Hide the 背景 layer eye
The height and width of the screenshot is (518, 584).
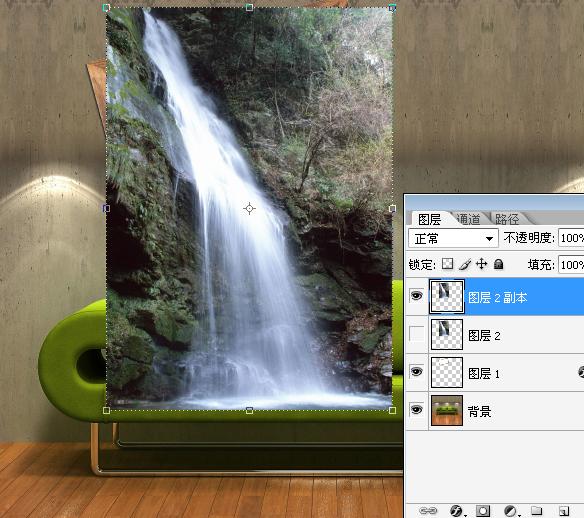coord(416,409)
